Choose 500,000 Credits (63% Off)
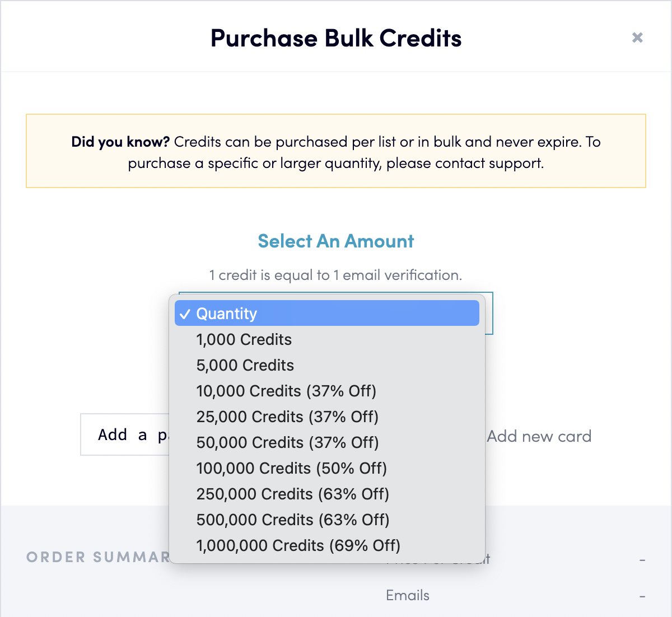 327,520
